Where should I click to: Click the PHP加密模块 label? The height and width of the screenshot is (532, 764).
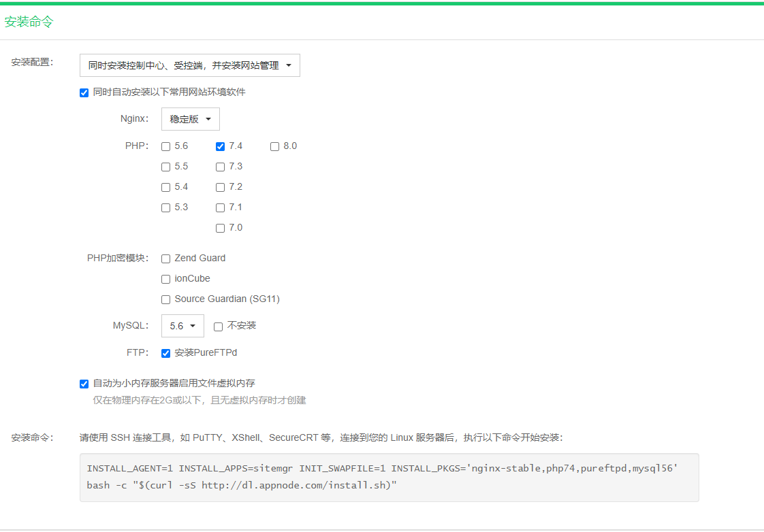(117, 258)
